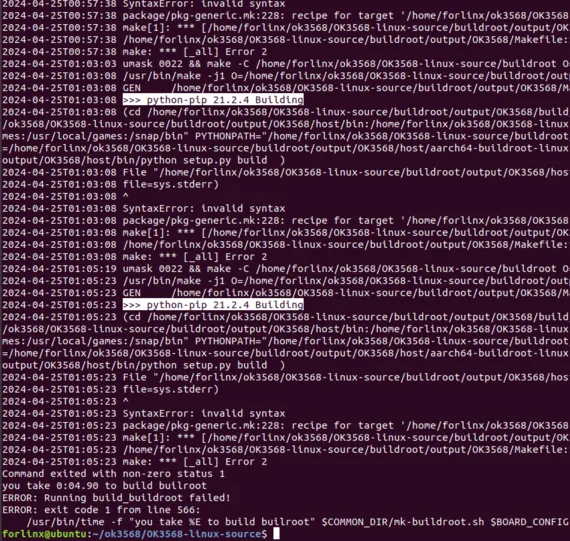Click 'ERROR: Running build_buildroot failed!' line

tap(116, 498)
